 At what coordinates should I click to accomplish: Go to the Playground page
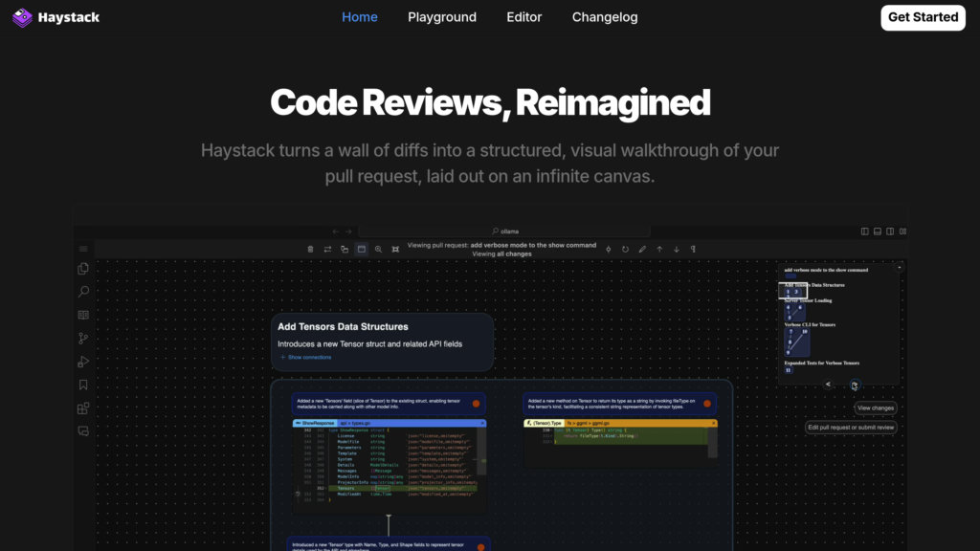click(441, 17)
